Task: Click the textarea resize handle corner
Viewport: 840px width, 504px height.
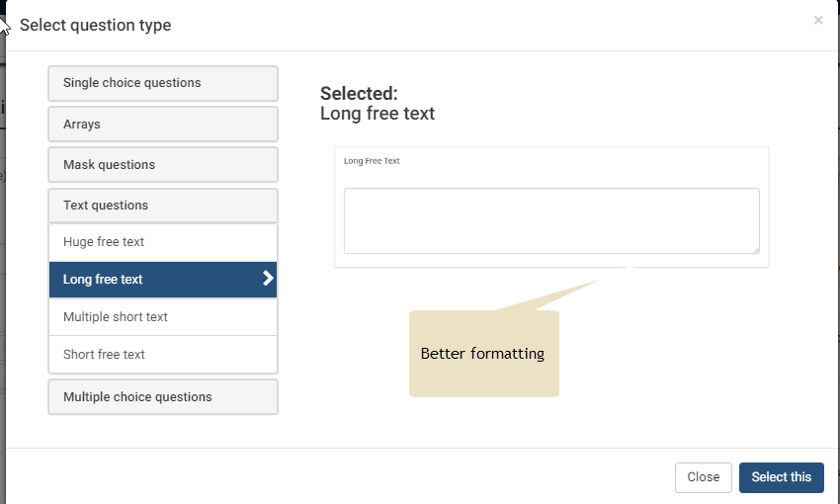Action: (x=755, y=250)
